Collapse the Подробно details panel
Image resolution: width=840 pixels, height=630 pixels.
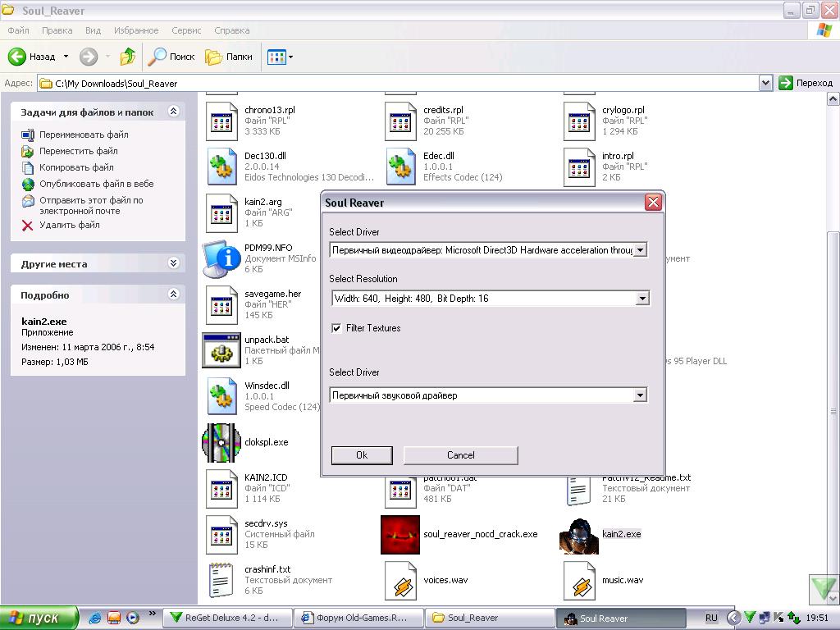(173, 294)
